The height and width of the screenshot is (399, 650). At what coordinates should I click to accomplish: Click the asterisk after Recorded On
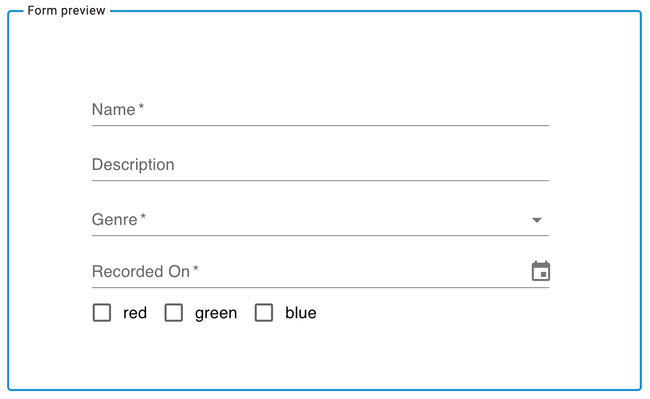[196, 268]
